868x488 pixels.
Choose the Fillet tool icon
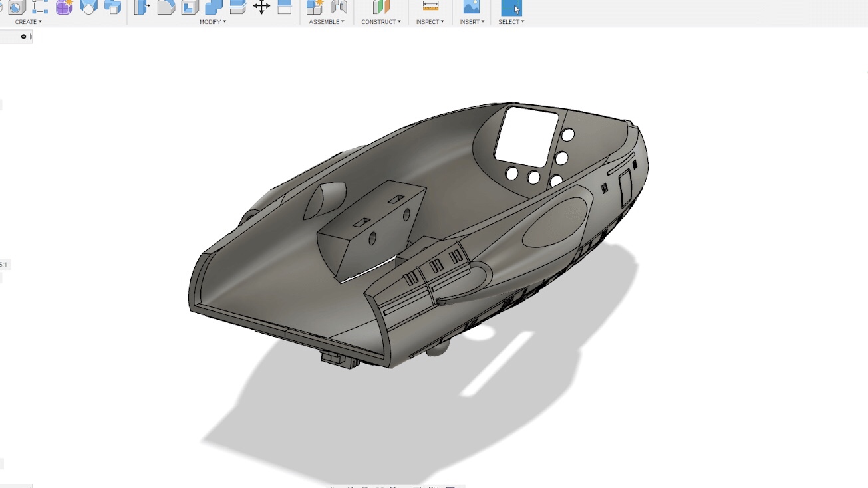[166, 7]
